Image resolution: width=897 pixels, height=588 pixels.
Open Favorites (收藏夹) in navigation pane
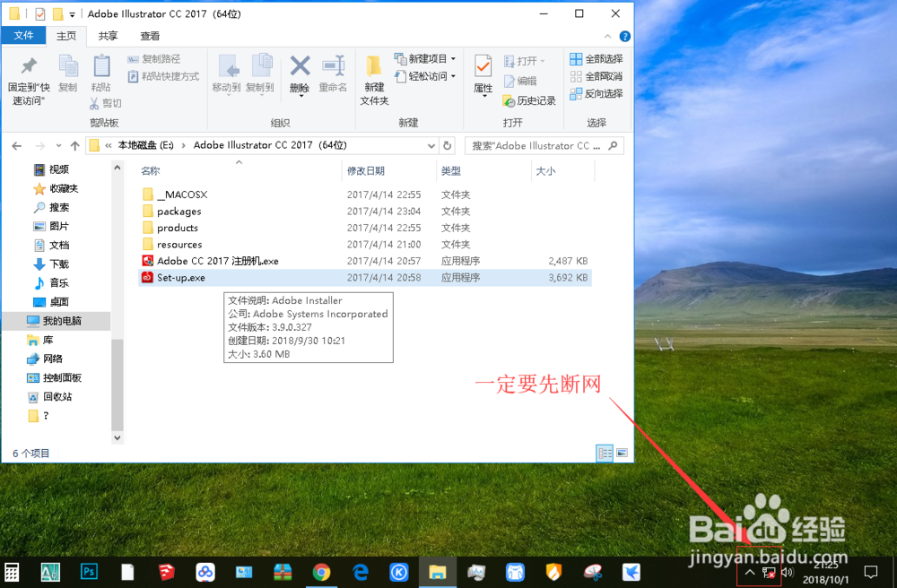coord(56,188)
